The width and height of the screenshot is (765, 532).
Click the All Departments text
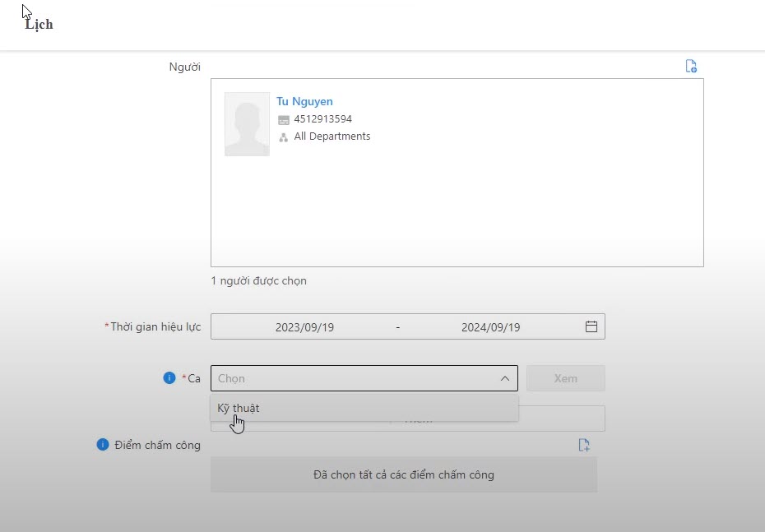[x=332, y=136]
